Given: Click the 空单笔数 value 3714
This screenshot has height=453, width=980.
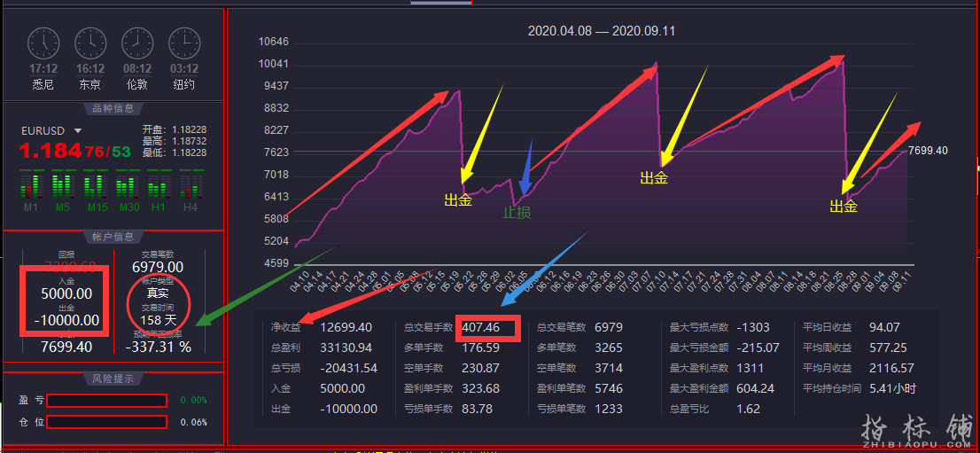Looking at the screenshot, I should click(610, 369).
